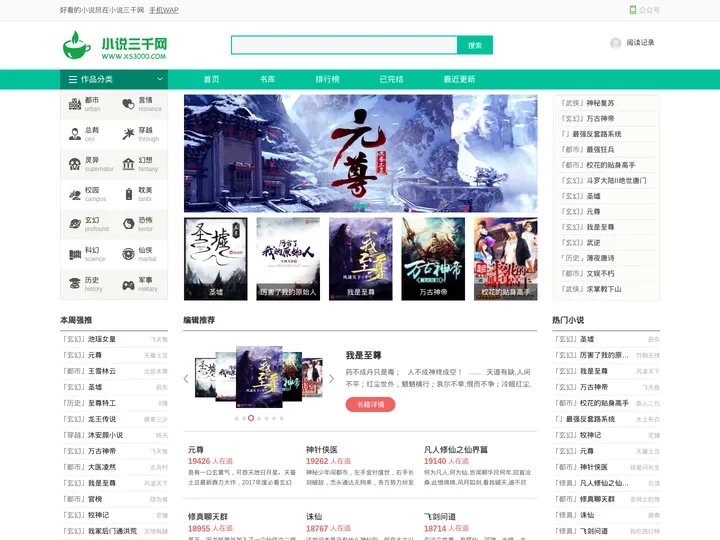Show next book in carousel arrow
The width and height of the screenshot is (720, 540).
[x=331, y=379]
